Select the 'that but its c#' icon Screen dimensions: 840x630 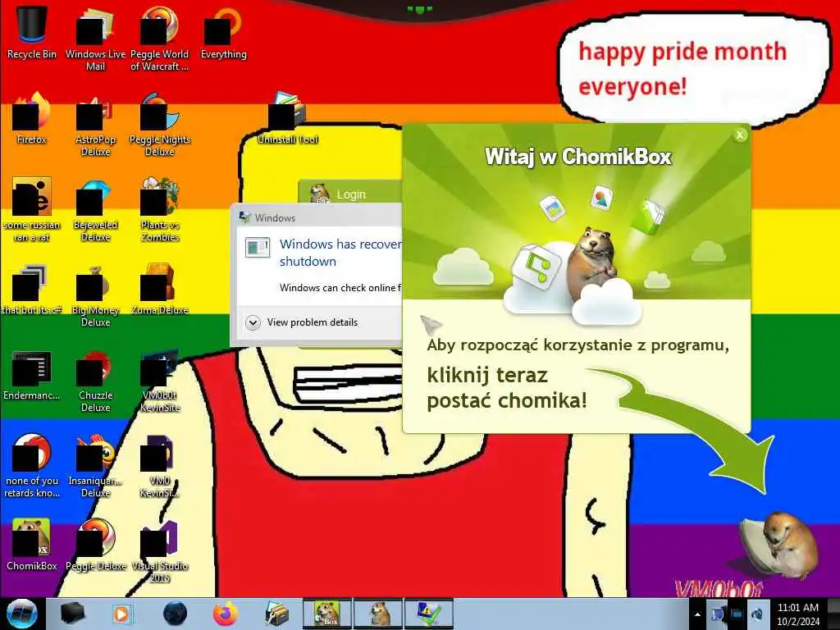[32, 288]
